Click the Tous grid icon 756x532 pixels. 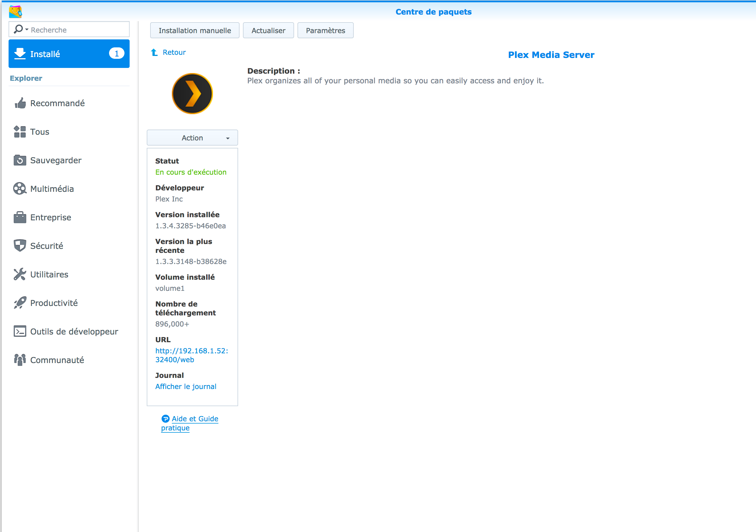pyautogui.click(x=20, y=132)
